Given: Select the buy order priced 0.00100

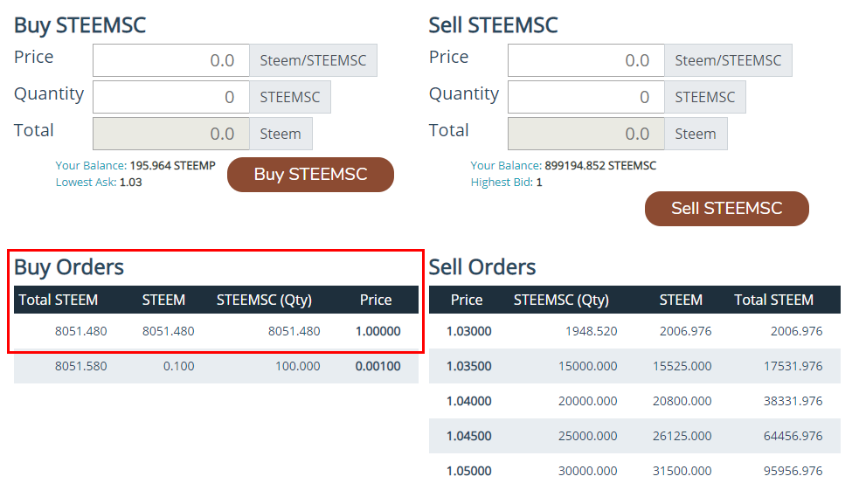Looking at the screenshot, I should click(x=216, y=366).
